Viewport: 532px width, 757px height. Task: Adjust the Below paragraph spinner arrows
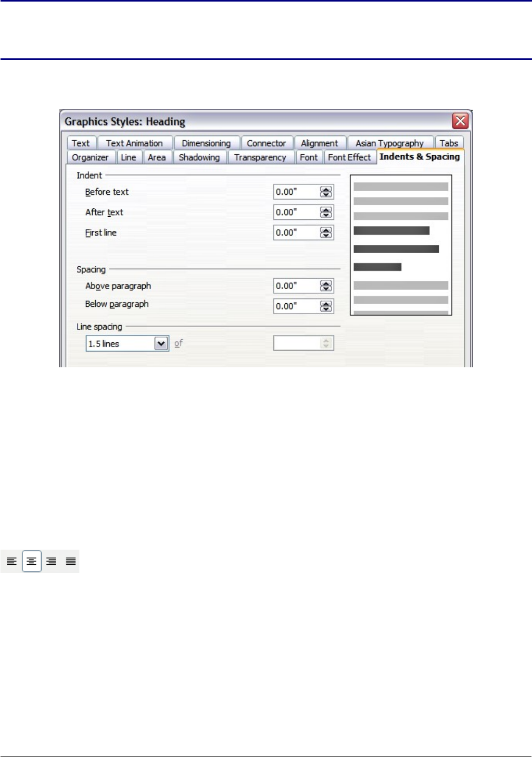coord(326,306)
